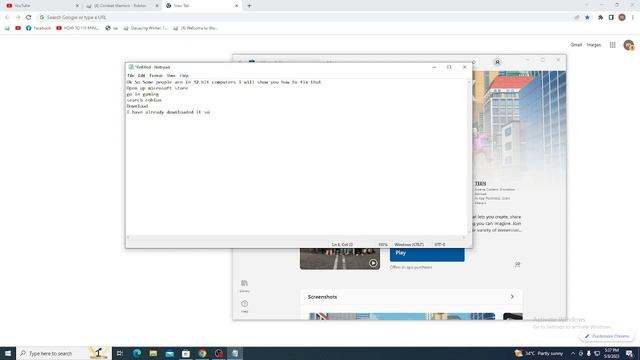Open the Google apps grid
This screenshot has width=640, height=360.
(x=613, y=45)
